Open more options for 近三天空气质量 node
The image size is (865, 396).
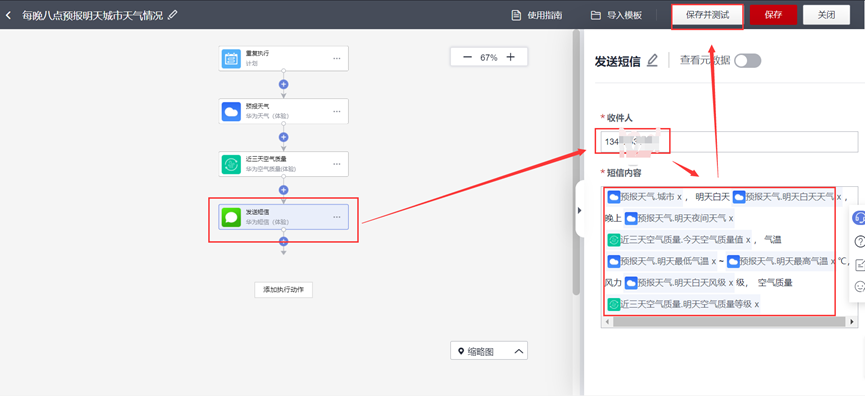tap(337, 164)
